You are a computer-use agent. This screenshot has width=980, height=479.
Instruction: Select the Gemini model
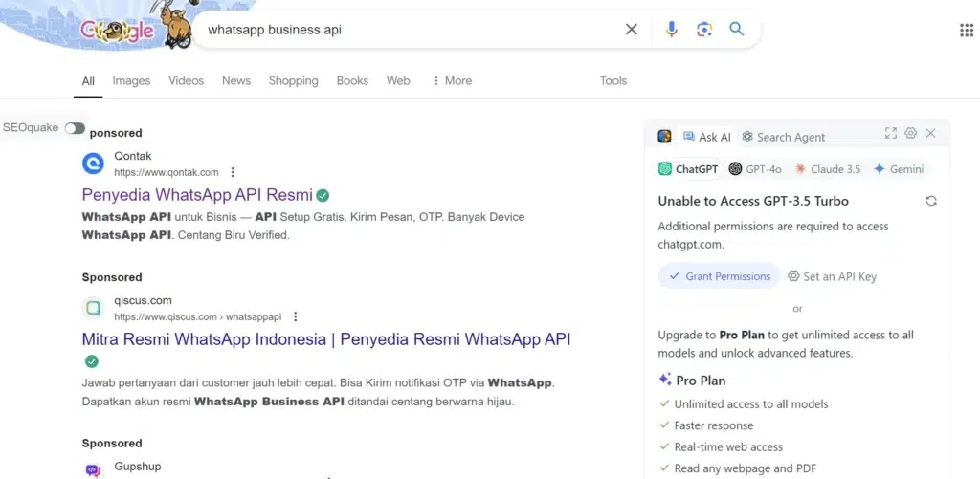pyautogui.click(x=899, y=169)
